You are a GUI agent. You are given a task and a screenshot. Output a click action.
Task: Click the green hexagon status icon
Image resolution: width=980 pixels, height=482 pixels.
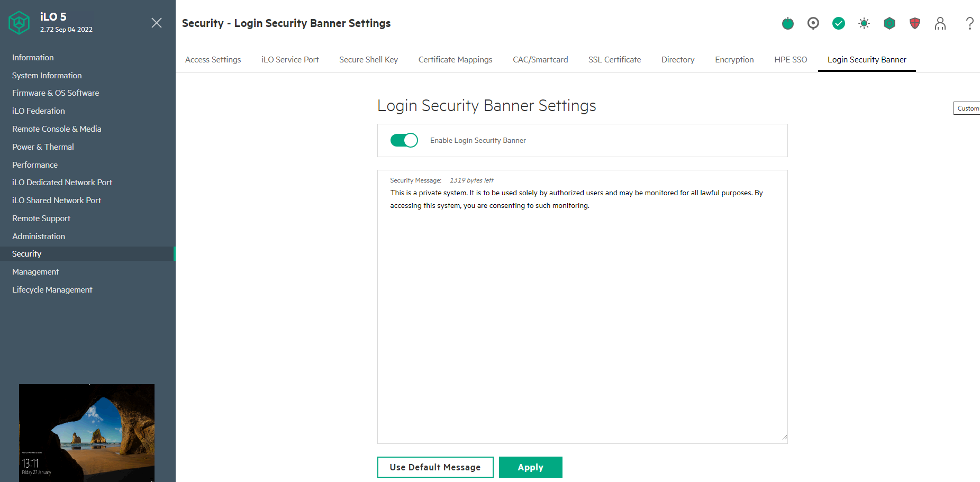tap(889, 23)
